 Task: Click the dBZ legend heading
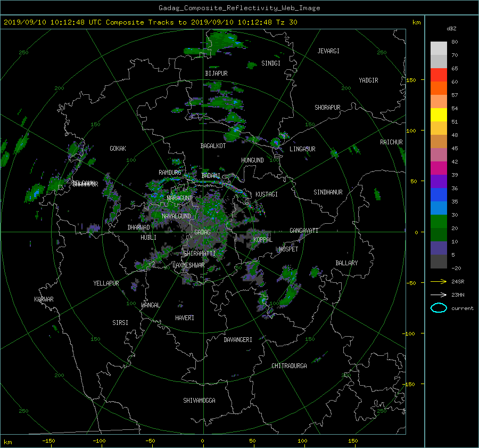point(451,29)
